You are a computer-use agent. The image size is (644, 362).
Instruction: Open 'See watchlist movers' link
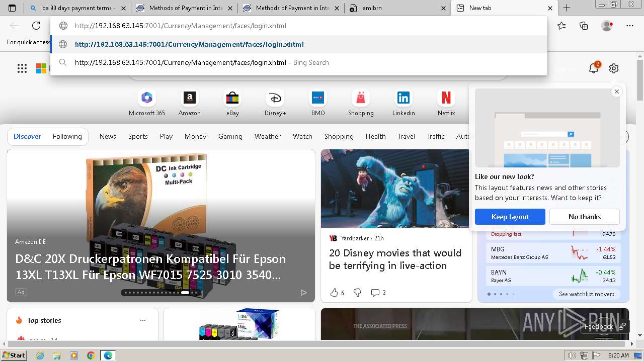[586, 294]
